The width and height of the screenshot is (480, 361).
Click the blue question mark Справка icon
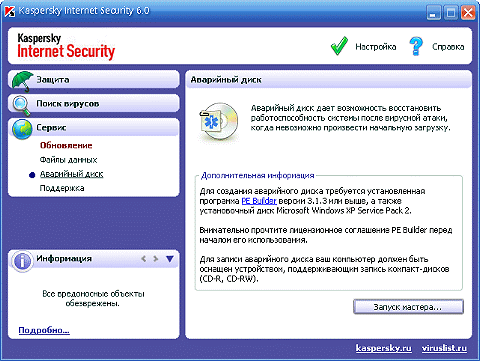click(416, 46)
